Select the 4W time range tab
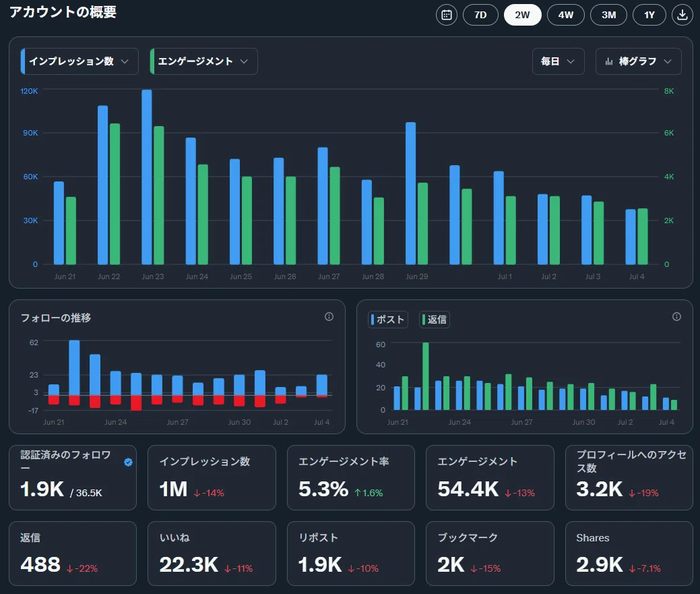700x594 pixels. click(x=566, y=15)
